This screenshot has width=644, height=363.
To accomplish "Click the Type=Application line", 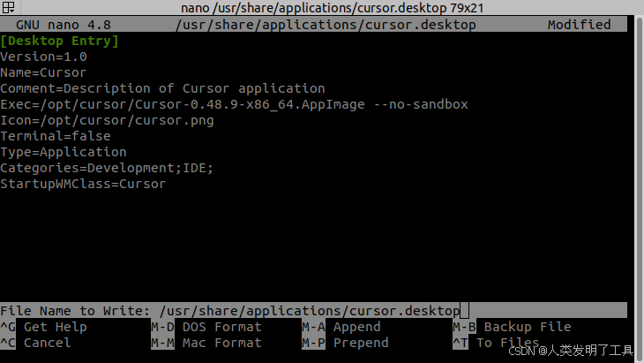I will tap(64, 152).
